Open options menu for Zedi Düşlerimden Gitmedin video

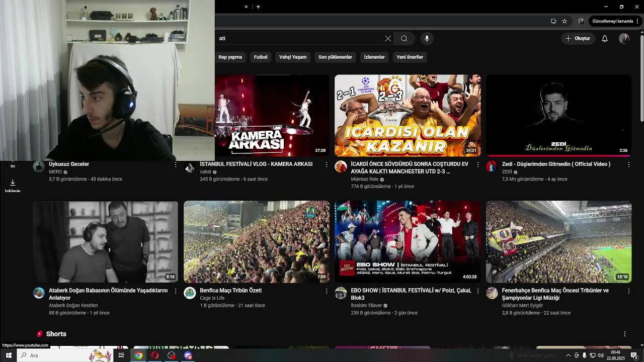(x=628, y=164)
